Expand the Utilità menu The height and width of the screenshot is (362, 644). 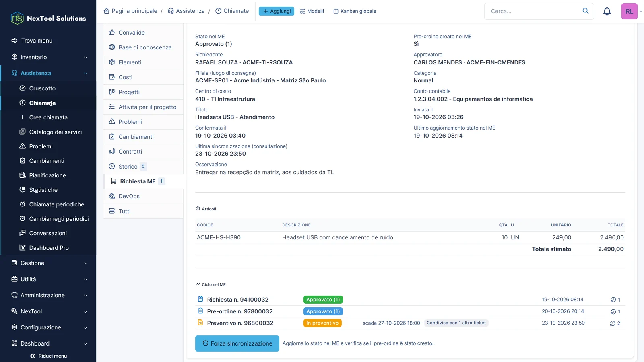[48, 279]
